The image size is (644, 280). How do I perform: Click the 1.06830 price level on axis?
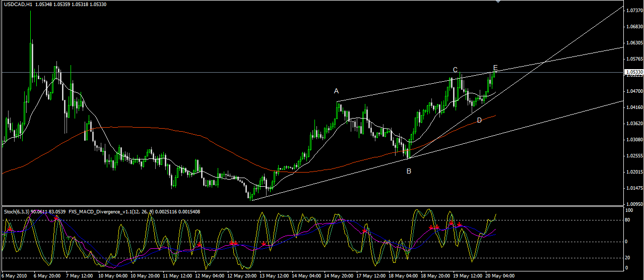click(634, 26)
